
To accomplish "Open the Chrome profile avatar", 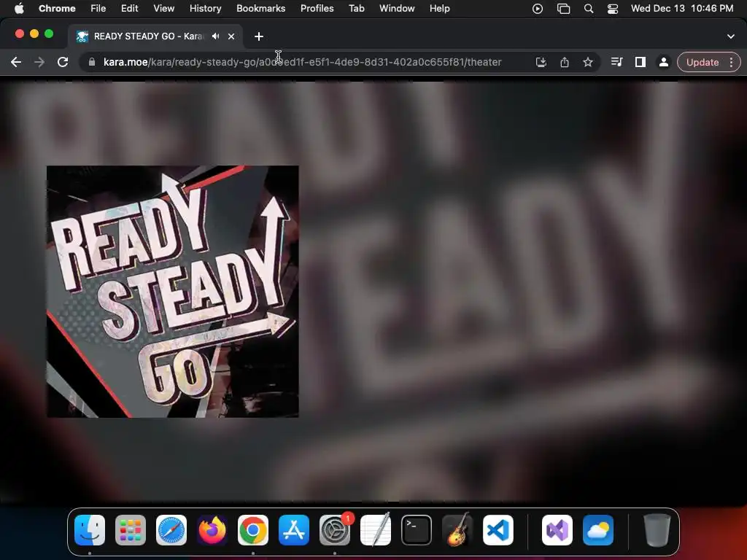I will coord(664,62).
